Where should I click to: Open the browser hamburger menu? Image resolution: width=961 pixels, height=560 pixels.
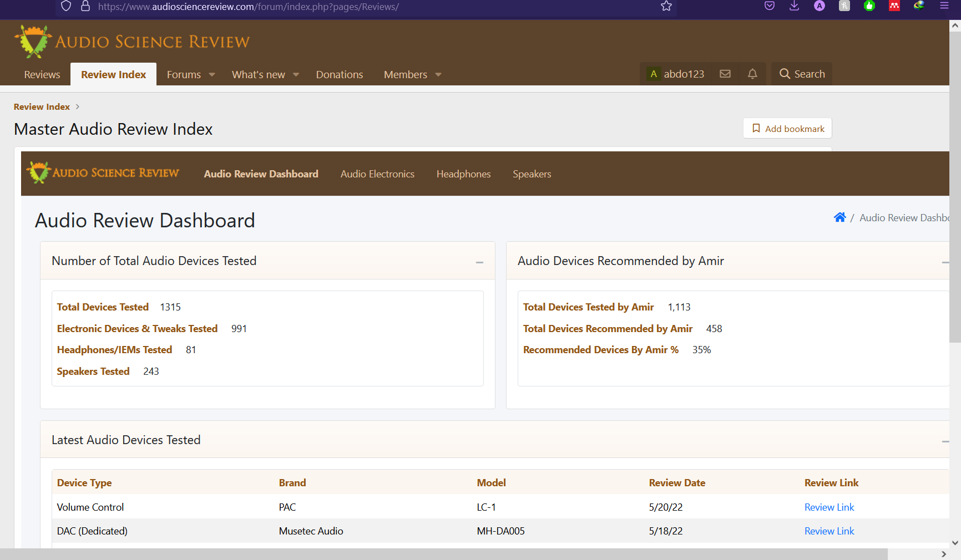pos(944,6)
